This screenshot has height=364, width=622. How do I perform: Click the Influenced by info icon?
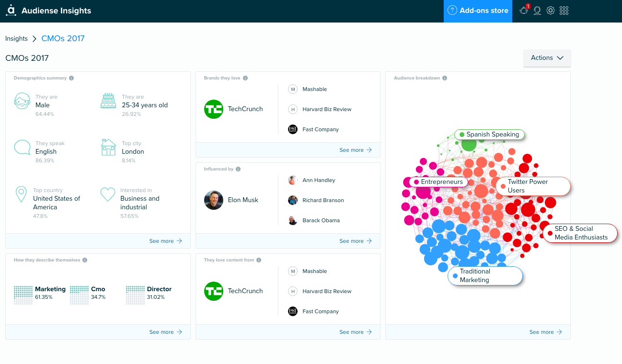(238, 169)
